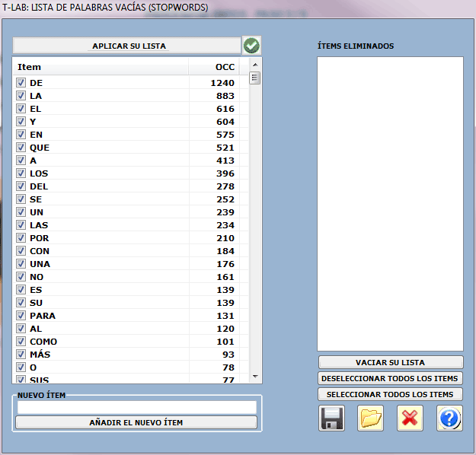476x455 pixels.
Task: Select the occurrence value 883
Action: point(225,96)
